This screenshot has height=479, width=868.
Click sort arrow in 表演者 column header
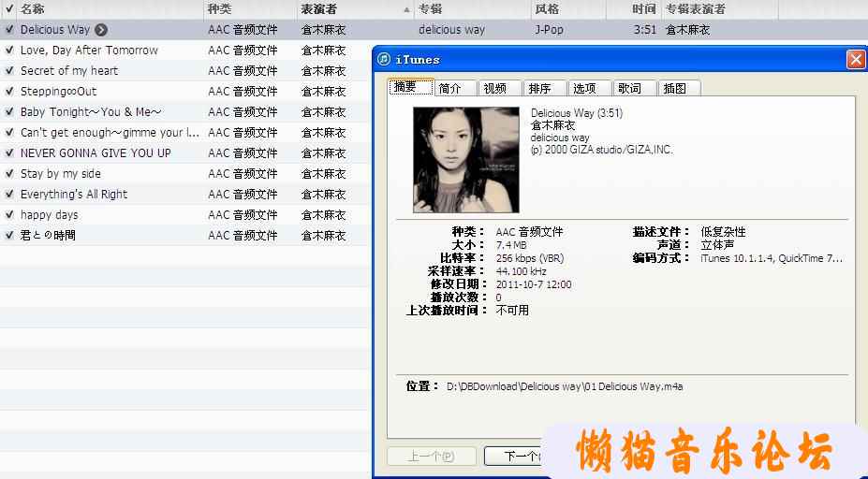point(407,9)
